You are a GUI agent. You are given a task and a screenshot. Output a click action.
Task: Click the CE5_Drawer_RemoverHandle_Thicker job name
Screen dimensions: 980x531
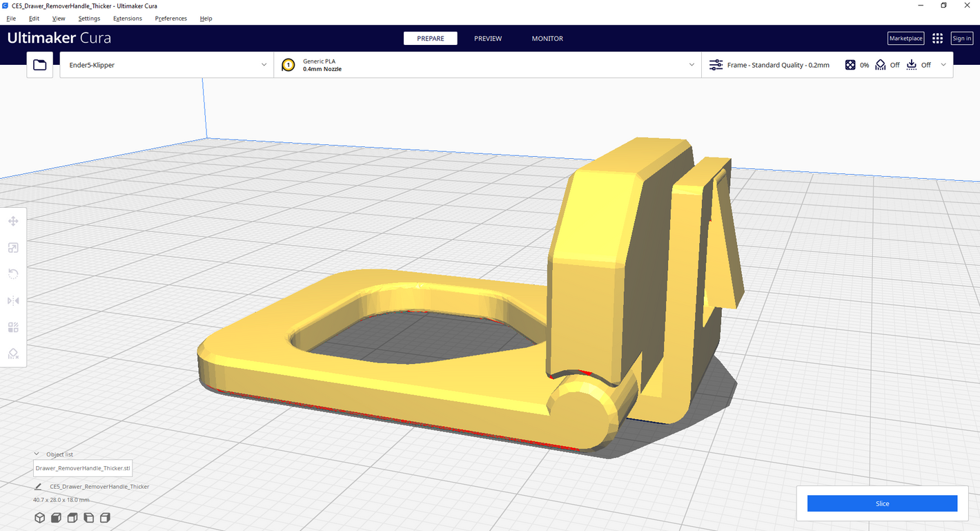click(99, 487)
